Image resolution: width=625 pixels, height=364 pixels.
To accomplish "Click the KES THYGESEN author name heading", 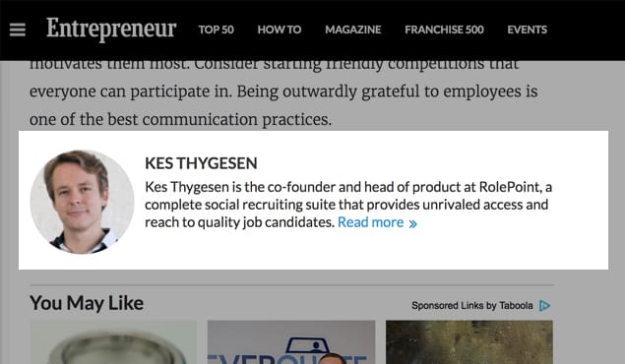I will (x=201, y=163).
